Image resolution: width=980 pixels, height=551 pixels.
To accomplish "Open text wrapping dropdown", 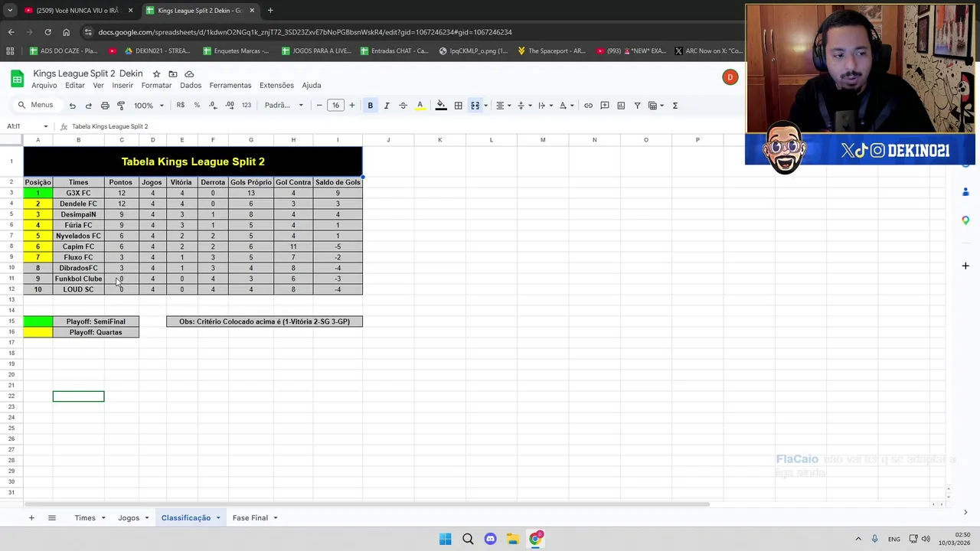I will [544, 106].
